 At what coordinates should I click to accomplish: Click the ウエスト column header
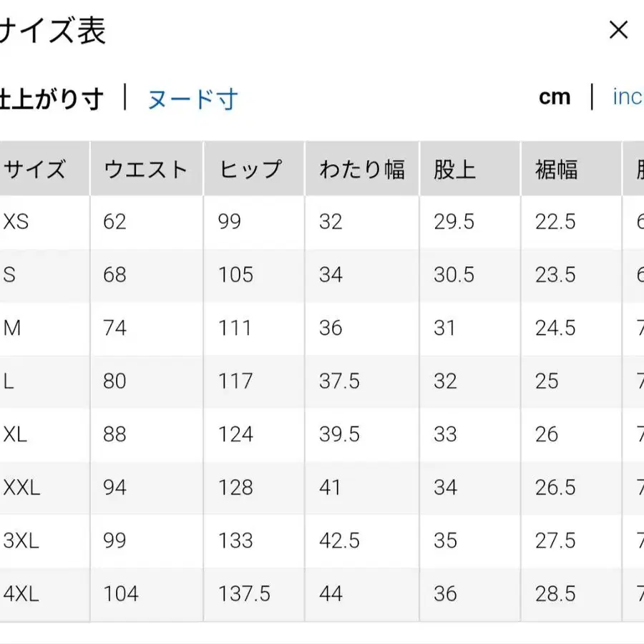145,170
